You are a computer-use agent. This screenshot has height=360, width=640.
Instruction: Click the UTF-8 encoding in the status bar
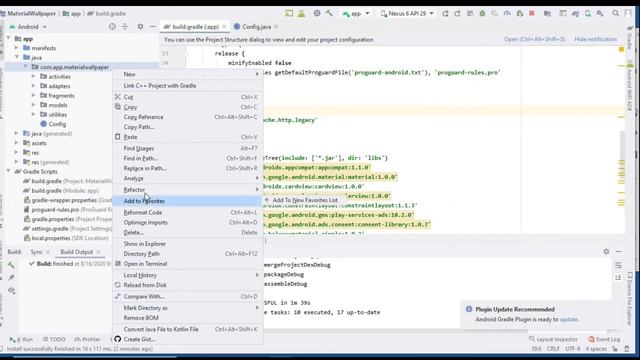573,349
